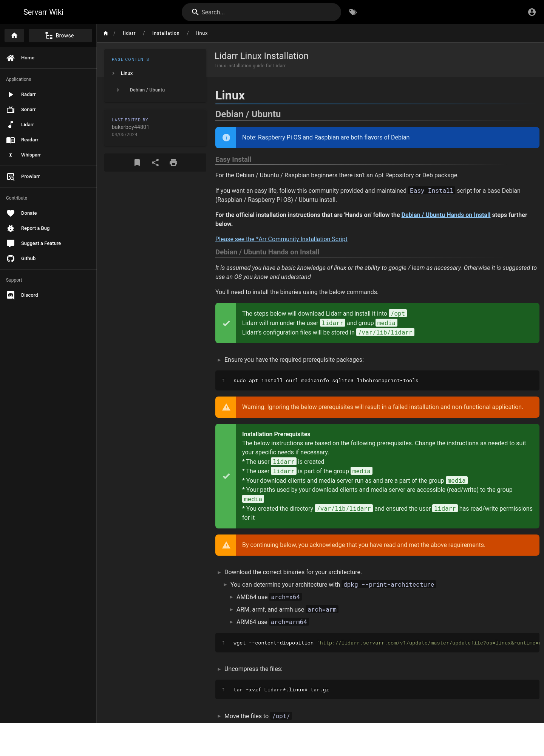Open the Readarr book icon entry
Screen dimensions: 544x756
11,140
